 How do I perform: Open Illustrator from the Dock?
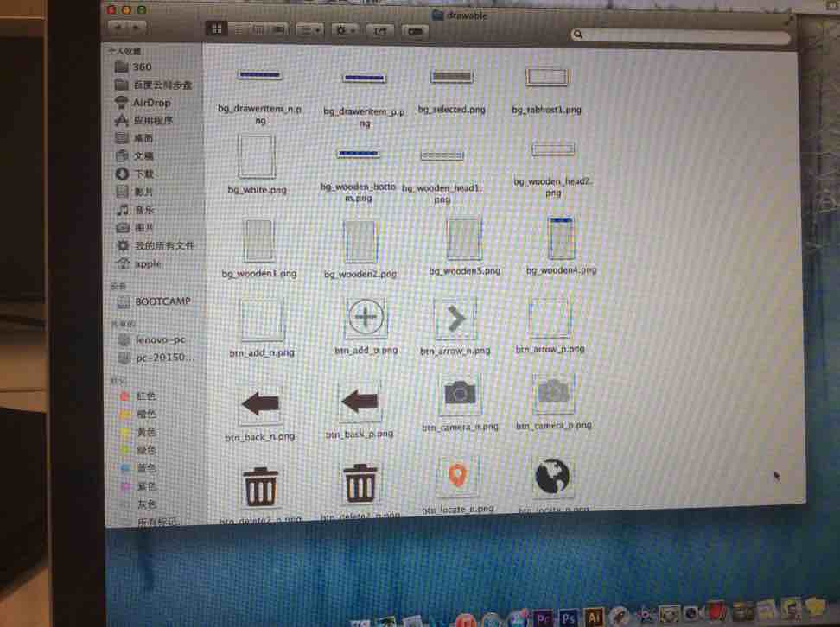(594, 618)
